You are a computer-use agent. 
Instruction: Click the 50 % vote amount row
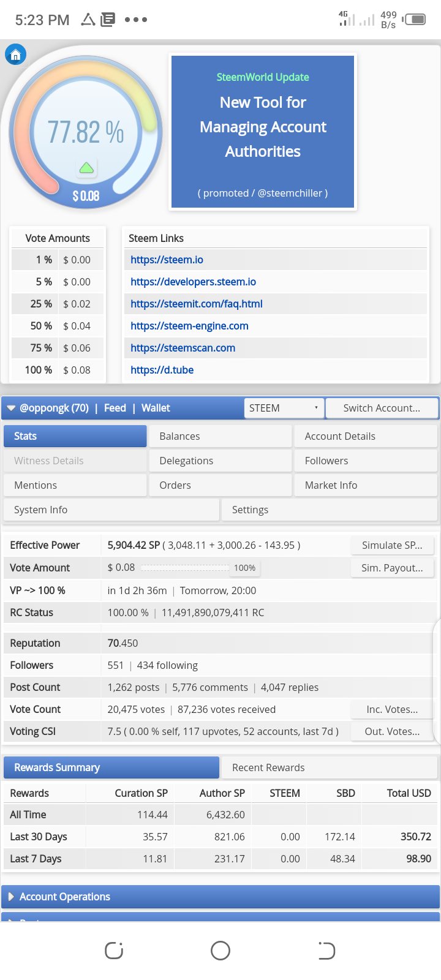58,326
